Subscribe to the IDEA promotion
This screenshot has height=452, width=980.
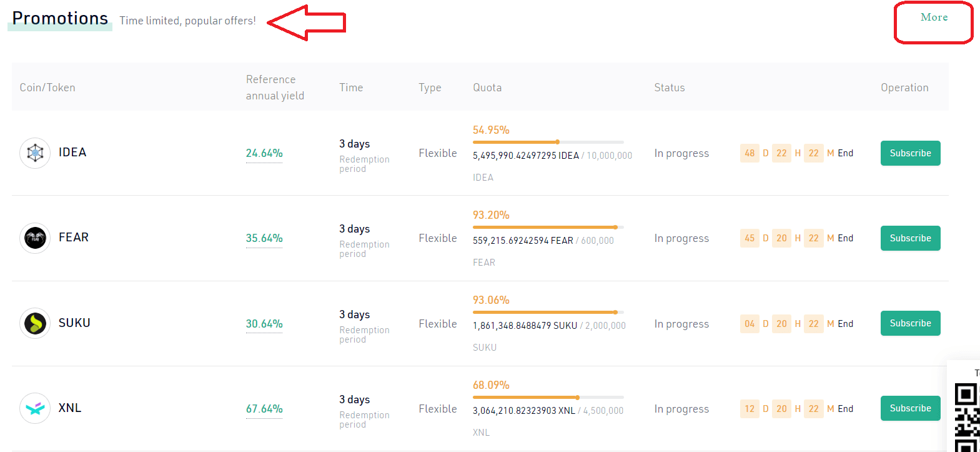[x=910, y=153]
